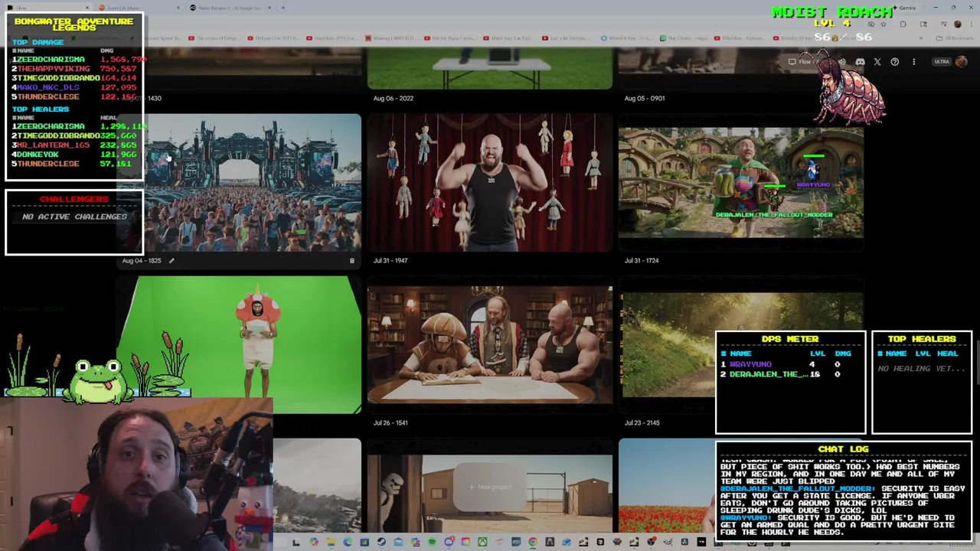Click the Jul 31 - 1947 project label

pos(390,260)
